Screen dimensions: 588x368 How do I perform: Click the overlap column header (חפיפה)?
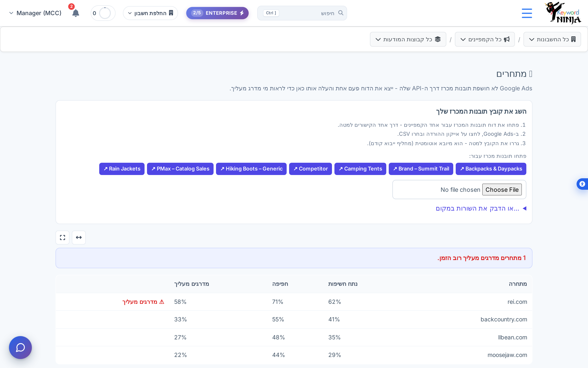(280, 284)
